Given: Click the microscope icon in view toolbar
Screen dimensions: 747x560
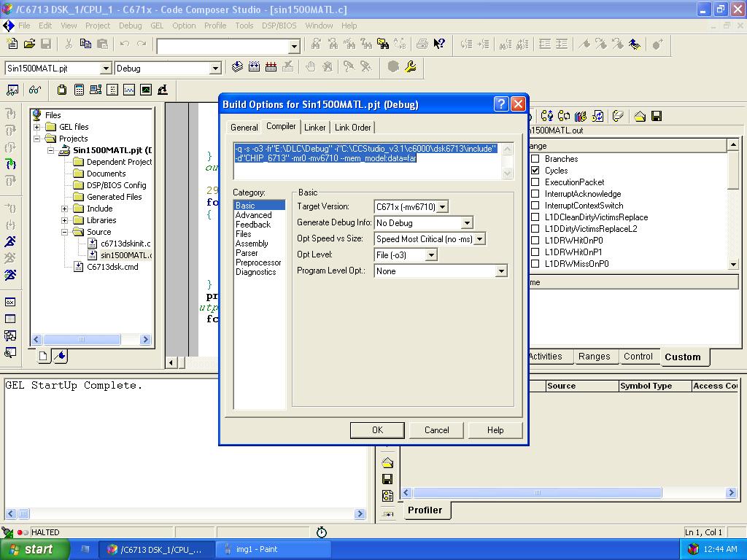Looking at the screenshot, I should tap(163, 90).
